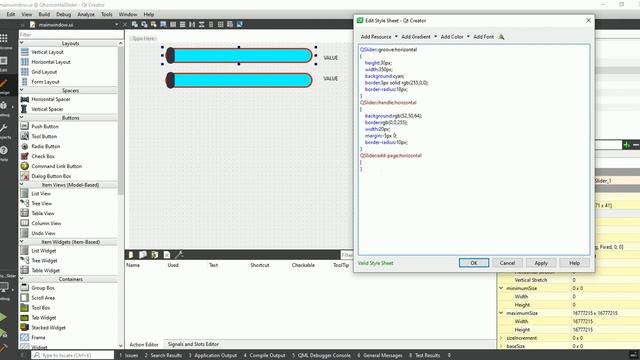Collapse the maximumSize property
Screen dimensions: 640x360
[x=501, y=313]
